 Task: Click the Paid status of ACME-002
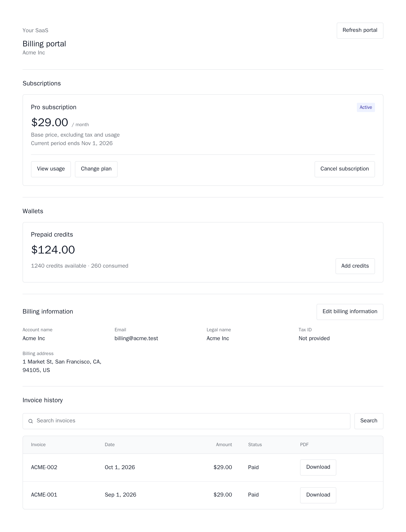tap(253, 467)
